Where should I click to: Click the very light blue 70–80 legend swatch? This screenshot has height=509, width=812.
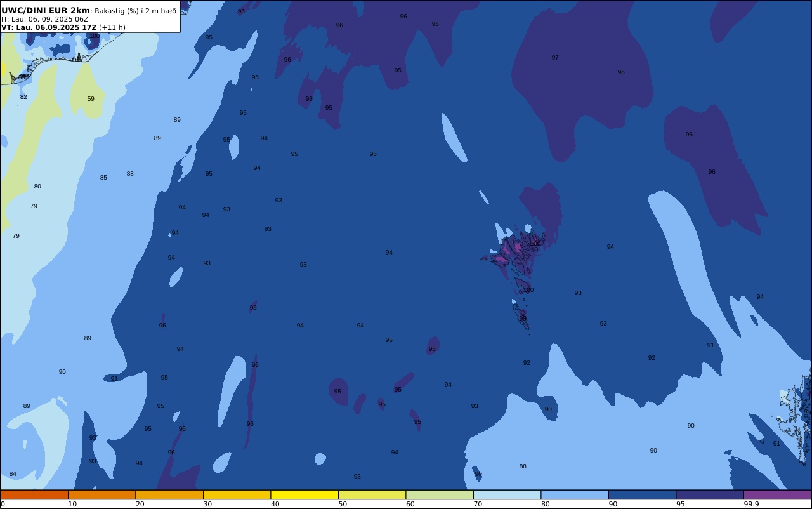507,494
